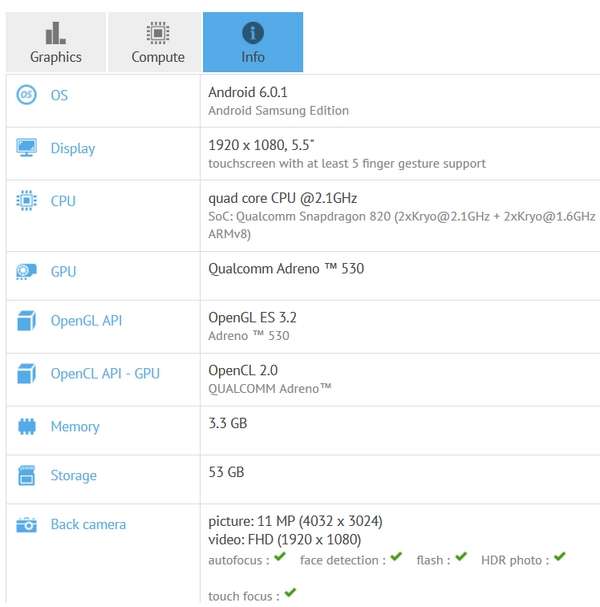This screenshot has width=600, height=607.
Task: Click the OpenGL API label
Action: pos(86,321)
